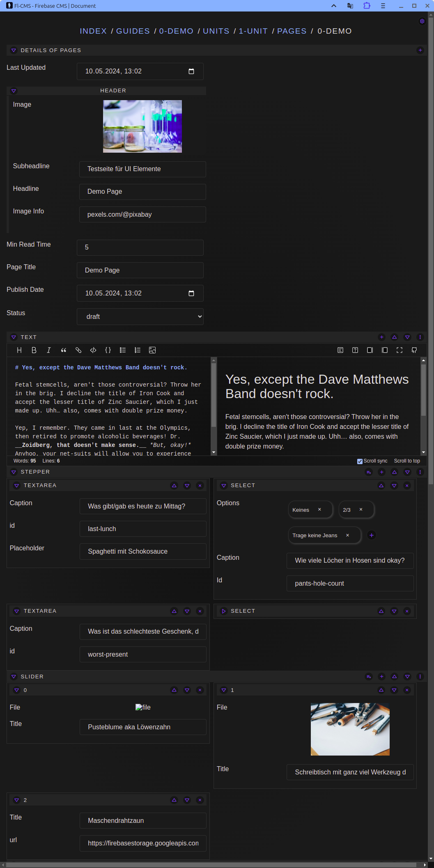
Task: Remove 'Trage keine Jeans' option tag
Action: coord(347,535)
